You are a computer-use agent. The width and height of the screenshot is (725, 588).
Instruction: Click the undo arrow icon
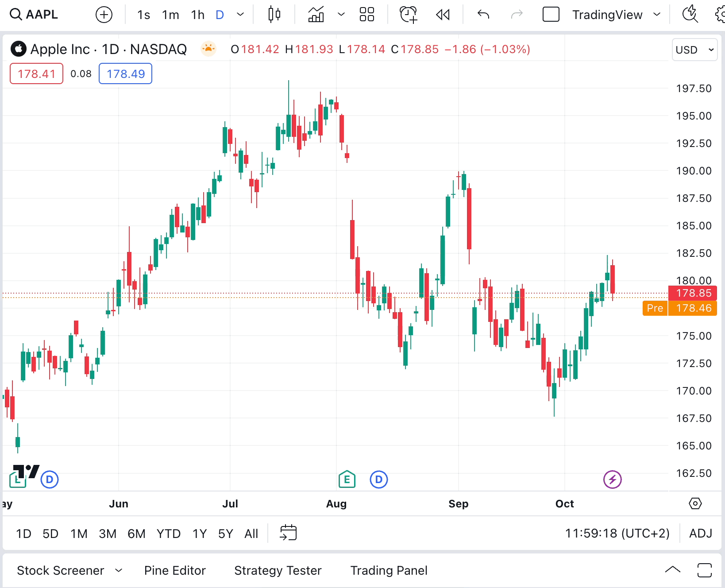click(x=483, y=15)
